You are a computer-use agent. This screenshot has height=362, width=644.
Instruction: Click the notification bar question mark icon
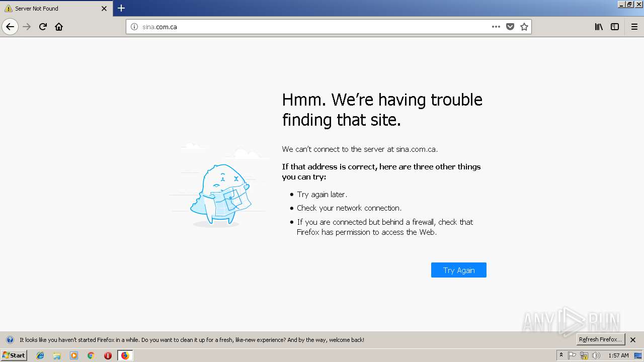[x=10, y=340]
